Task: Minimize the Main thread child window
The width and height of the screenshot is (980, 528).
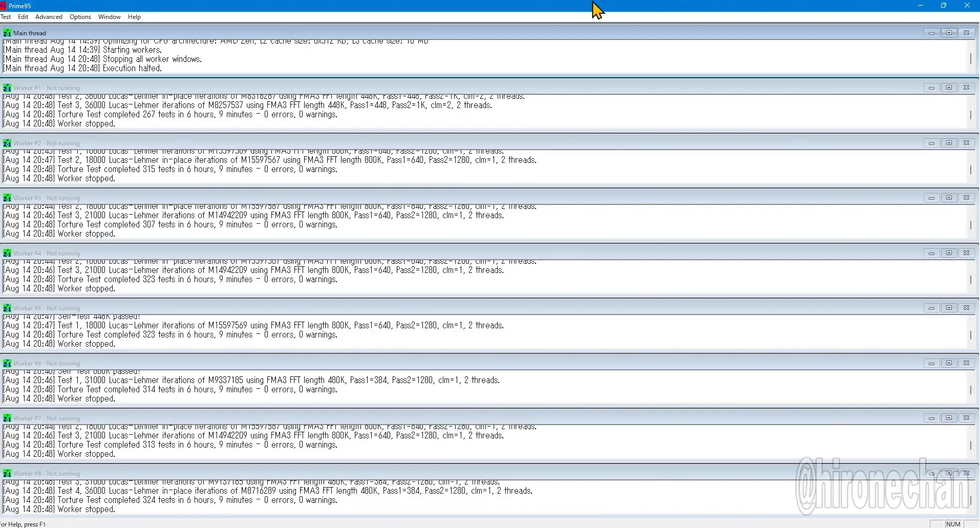Action: click(931, 33)
